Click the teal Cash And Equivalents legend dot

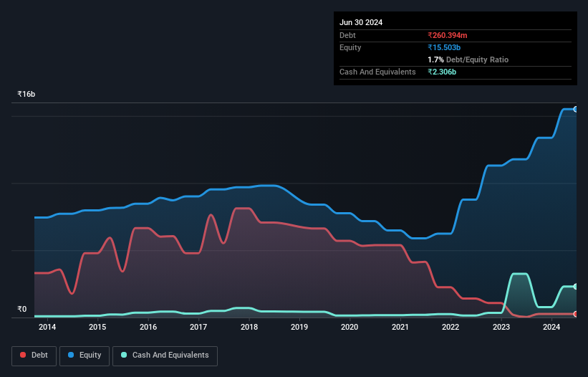(124, 355)
